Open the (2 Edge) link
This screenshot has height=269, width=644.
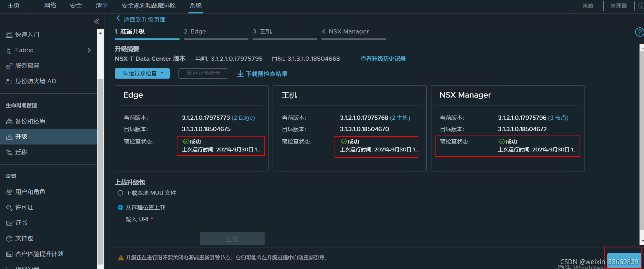pyautogui.click(x=243, y=118)
